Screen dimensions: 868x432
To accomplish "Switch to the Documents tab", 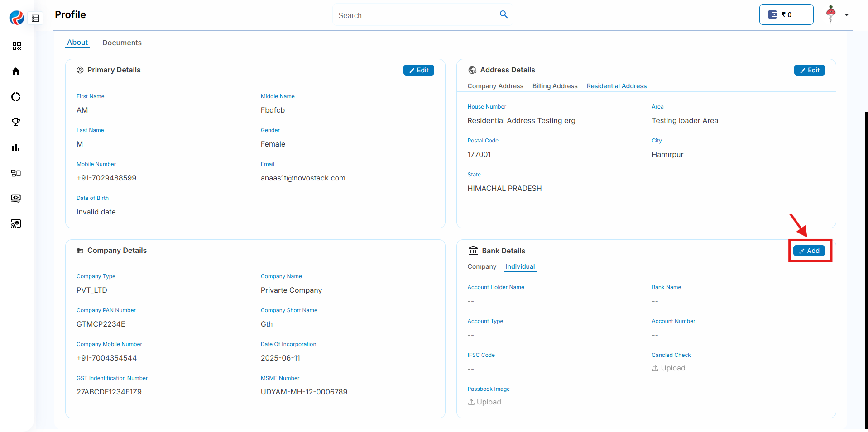I will [x=122, y=43].
